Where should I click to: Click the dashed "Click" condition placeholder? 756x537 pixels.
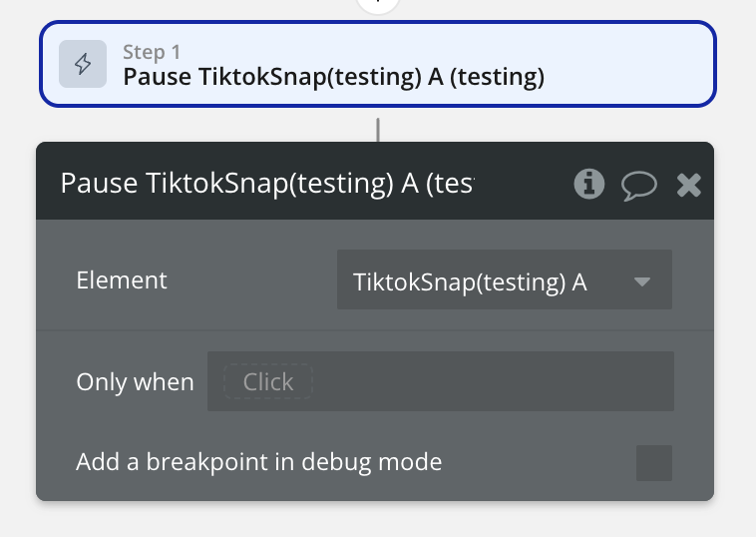[x=268, y=381]
